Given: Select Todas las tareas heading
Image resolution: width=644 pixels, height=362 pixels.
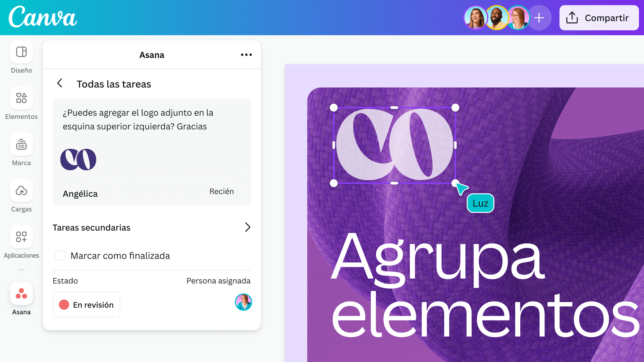Looking at the screenshot, I should [114, 84].
